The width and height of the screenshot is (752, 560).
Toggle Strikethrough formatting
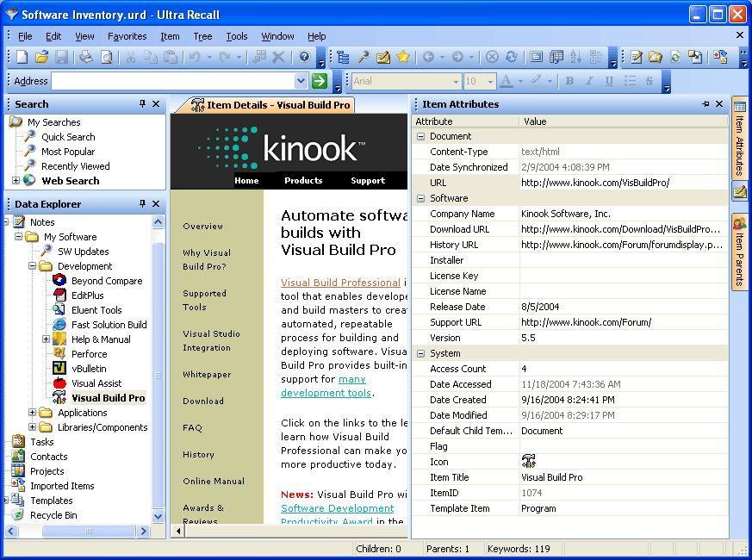[x=649, y=81]
